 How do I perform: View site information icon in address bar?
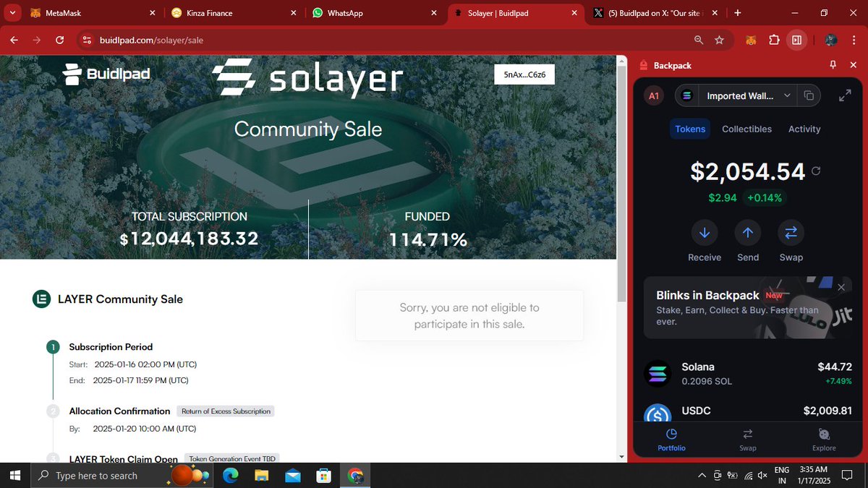coord(86,40)
